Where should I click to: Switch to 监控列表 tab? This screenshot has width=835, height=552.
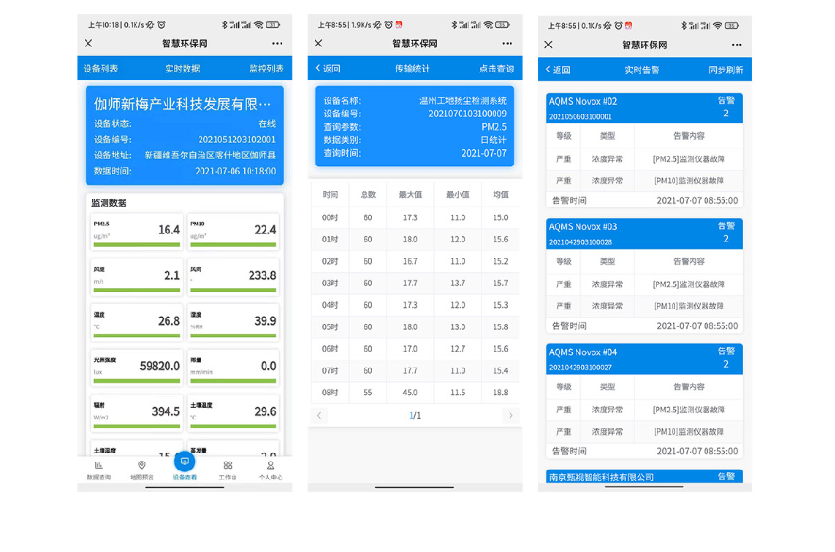(266, 68)
